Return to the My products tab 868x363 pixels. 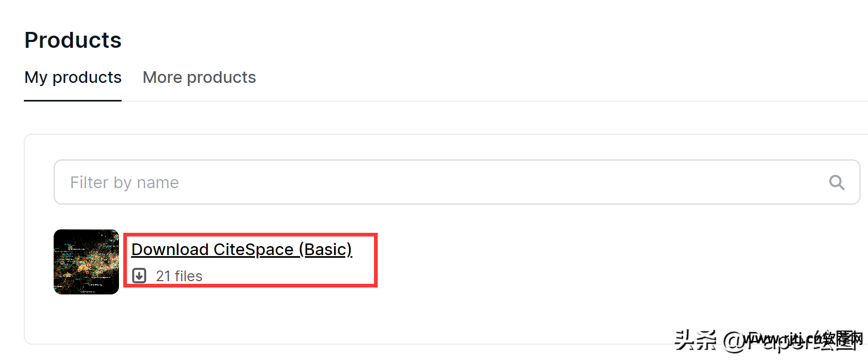tap(73, 78)
